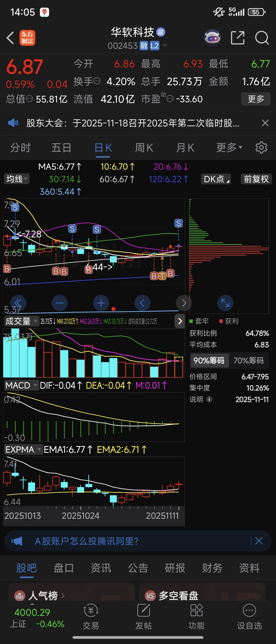Screen dimensions: 276x644
Task: Tap the share icon in header
Action: tap(238, 38)
